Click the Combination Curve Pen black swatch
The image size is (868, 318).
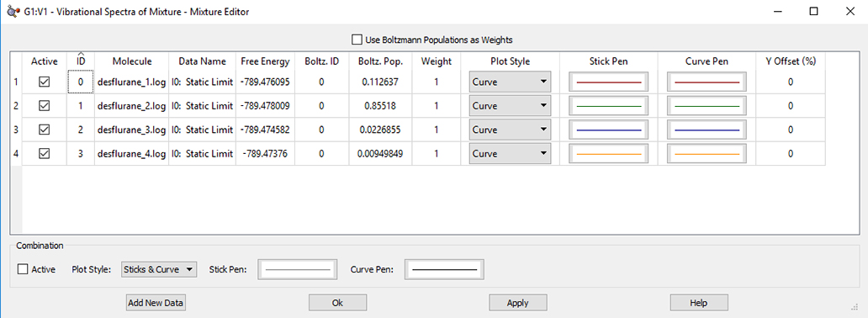tap(445, 270)
